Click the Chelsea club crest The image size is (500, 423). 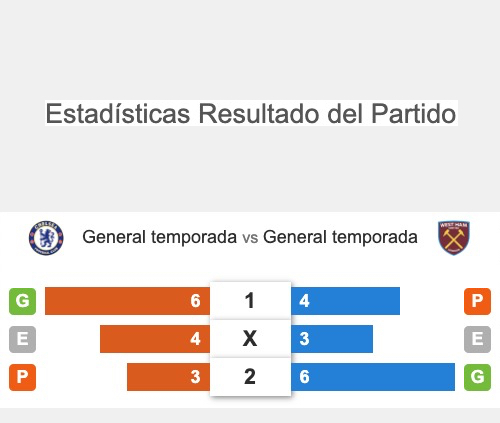pos(46,238)
